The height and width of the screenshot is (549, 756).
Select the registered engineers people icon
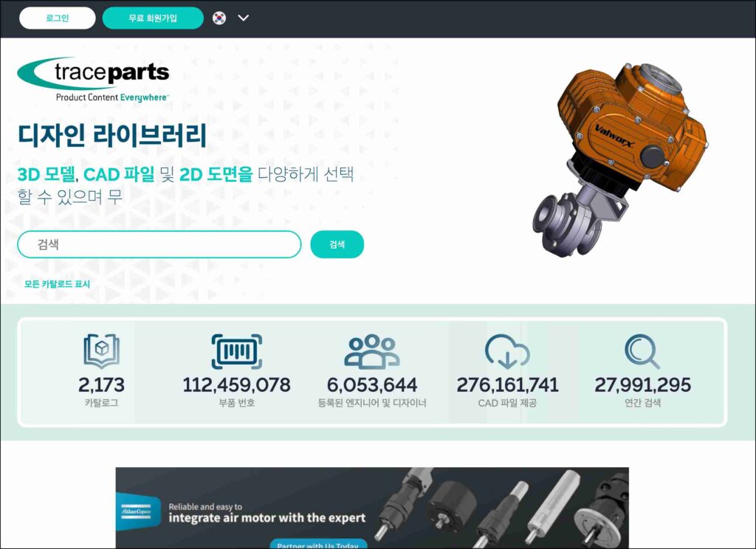pos(371,351)
